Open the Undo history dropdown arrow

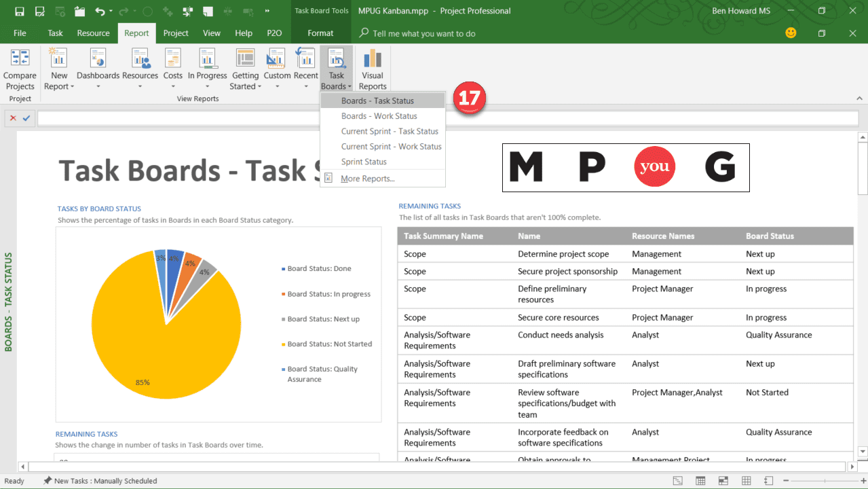point(111,12)
